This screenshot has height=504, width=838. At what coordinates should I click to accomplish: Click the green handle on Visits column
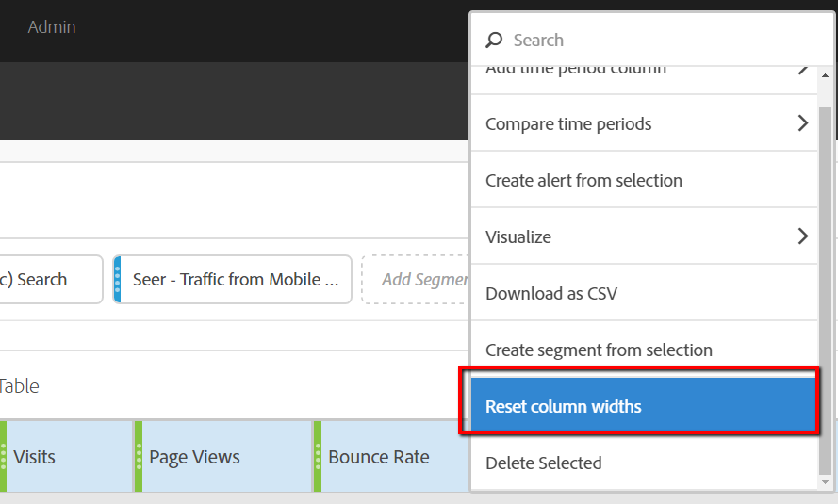[x=3, y=457]
